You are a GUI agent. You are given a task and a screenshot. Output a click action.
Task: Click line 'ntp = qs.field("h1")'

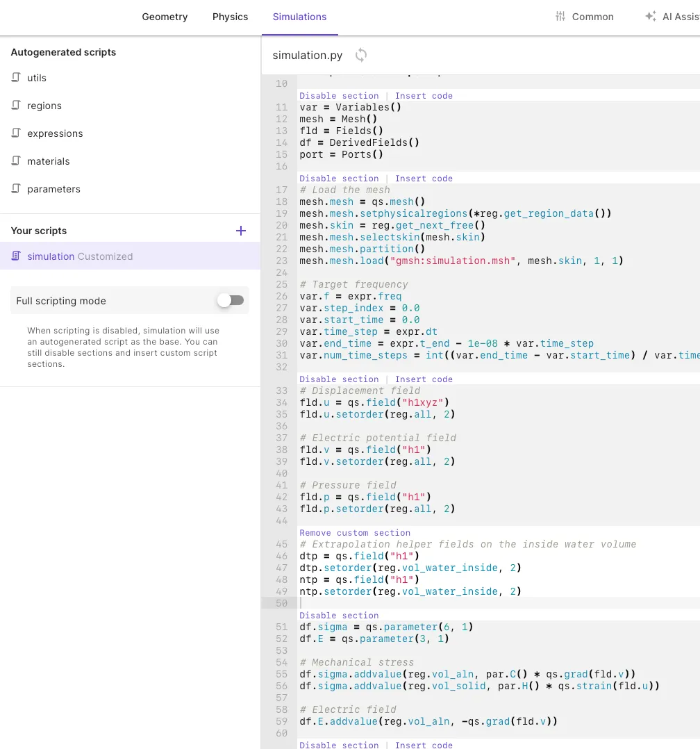click(359, 579)
